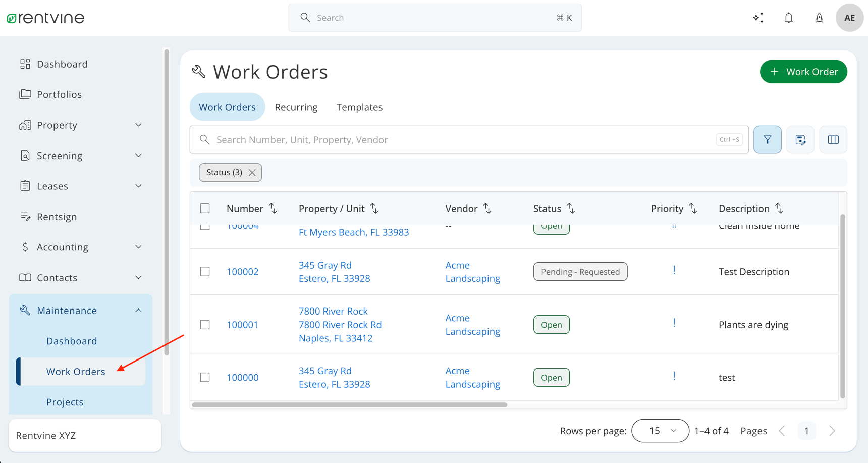Switch to the Templates tab
868x463 pixels.
pos(359,107)
